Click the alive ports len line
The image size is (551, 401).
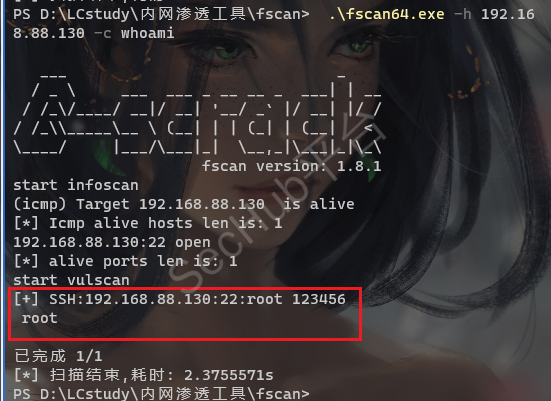pyautogui.click(x=125, y=261)
